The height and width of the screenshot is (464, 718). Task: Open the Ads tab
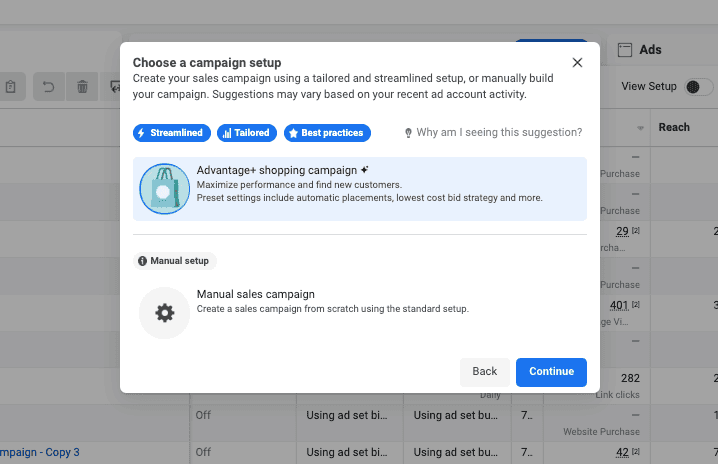[650, 49]
